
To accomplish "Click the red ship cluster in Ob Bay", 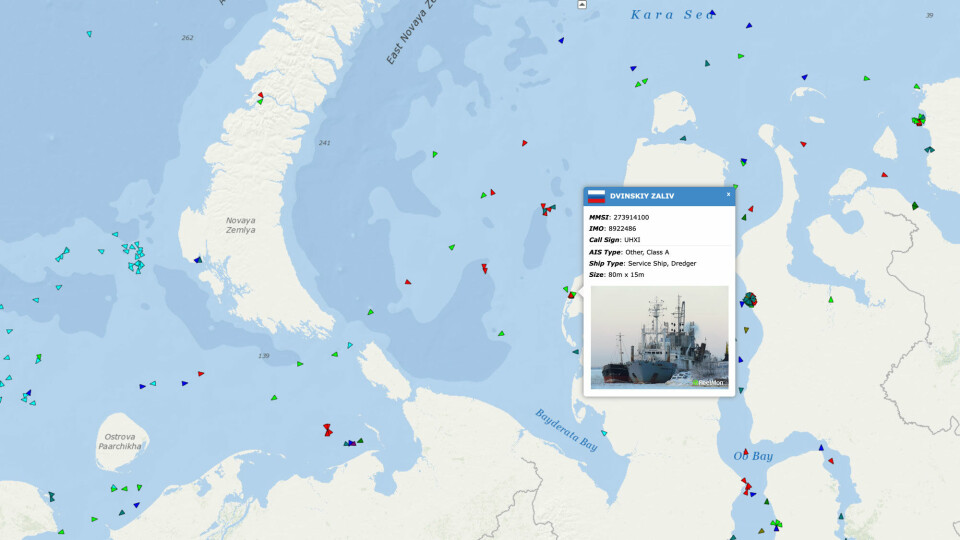I will pyautogui.click(x=746, y=486).
